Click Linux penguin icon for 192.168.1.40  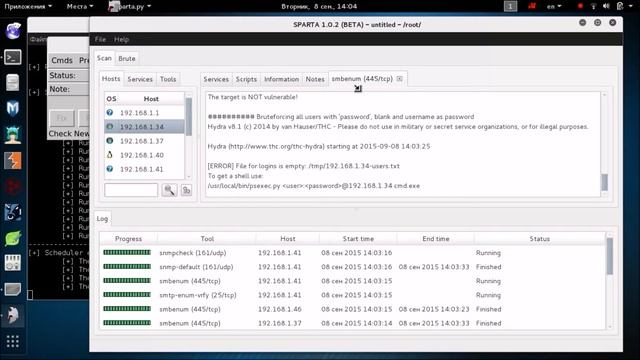coord(110,155)
